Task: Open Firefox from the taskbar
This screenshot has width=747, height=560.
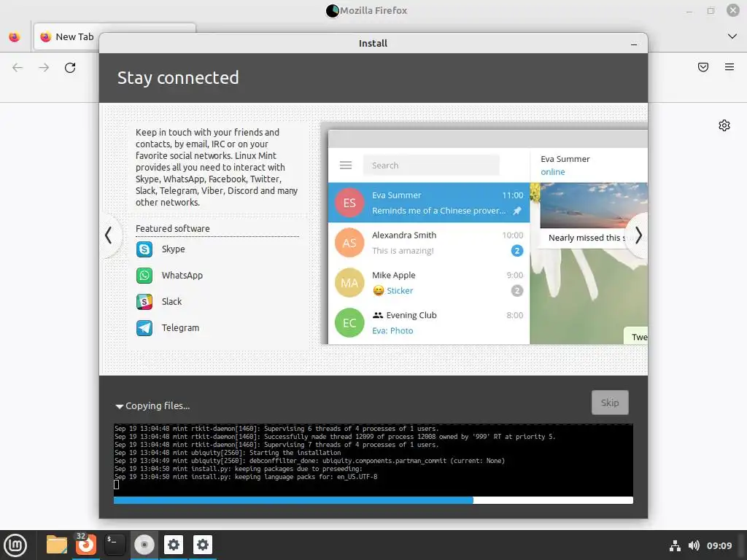Action: [86, 545]
